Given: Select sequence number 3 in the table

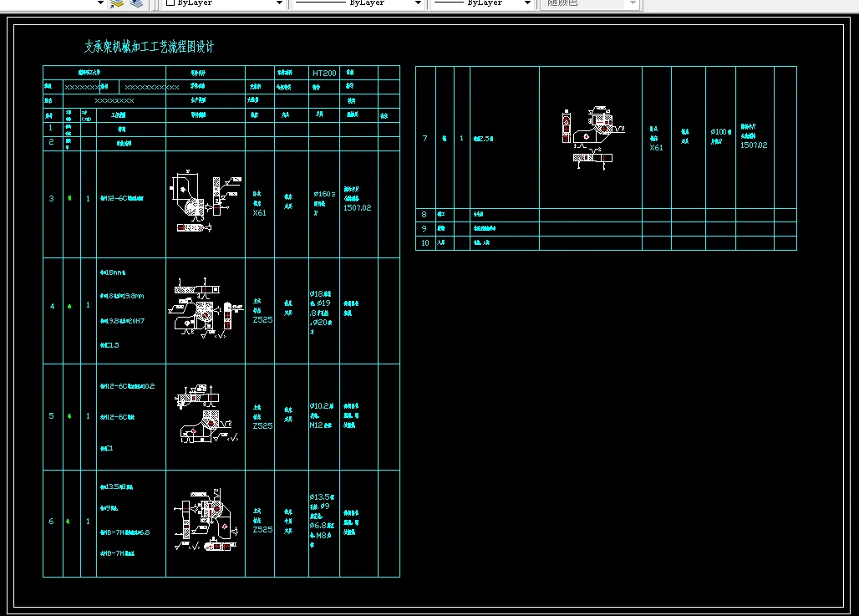Looking at the screenshot, I should 52,198.
